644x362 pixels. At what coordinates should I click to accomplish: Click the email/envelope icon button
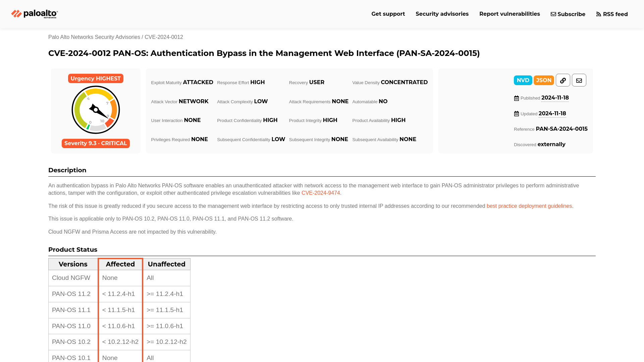[579, 80]
